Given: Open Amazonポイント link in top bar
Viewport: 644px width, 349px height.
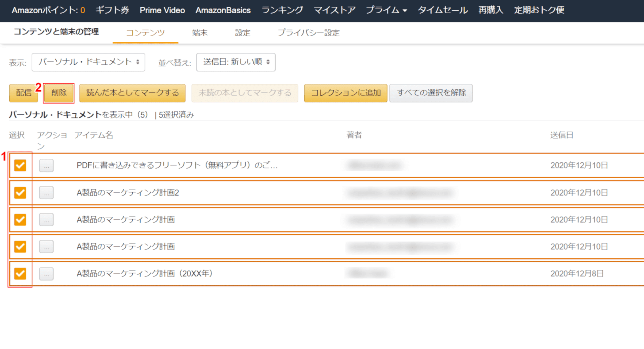Looking at the screenshot, I should point(48,10).
